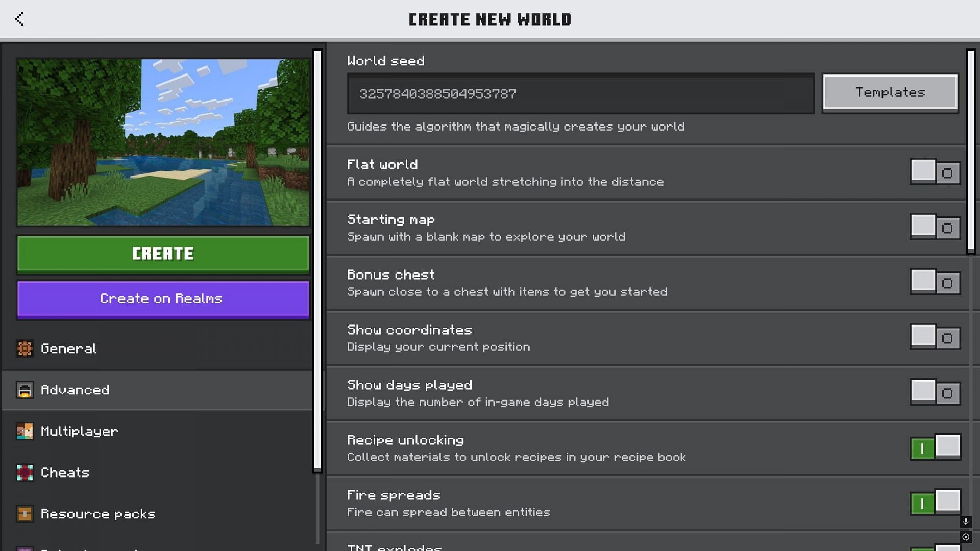The width and height of the screenshot is (980, 551).
Task: Click the Templates button for seeds
Action: click(x=890, y=93)
